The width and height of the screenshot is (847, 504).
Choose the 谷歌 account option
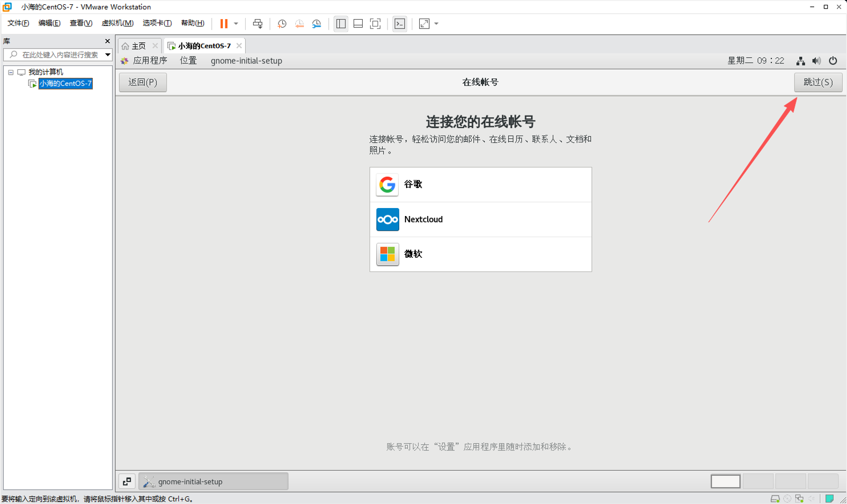click(x=481, y=185)
